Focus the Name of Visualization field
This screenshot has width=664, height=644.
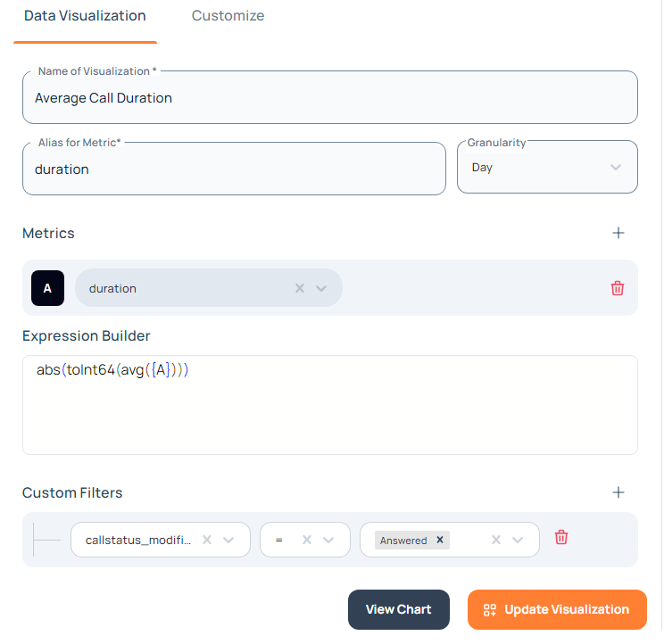tap(329, 98)
